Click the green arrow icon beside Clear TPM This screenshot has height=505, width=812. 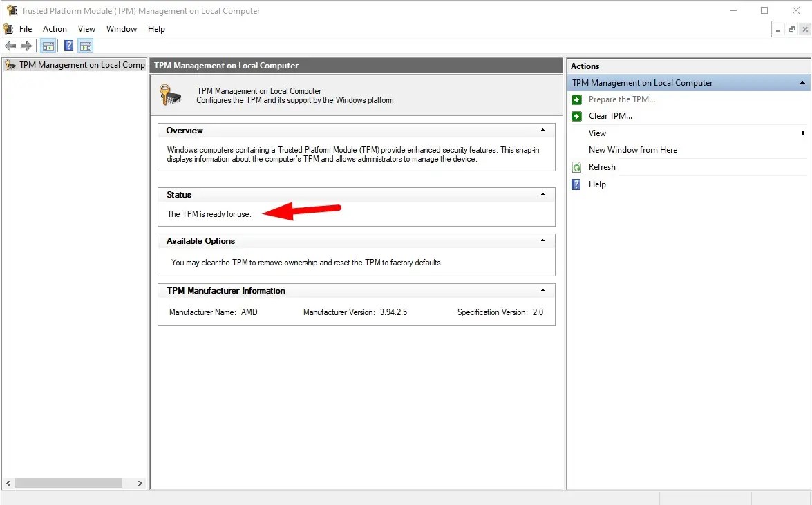[576, 116]
